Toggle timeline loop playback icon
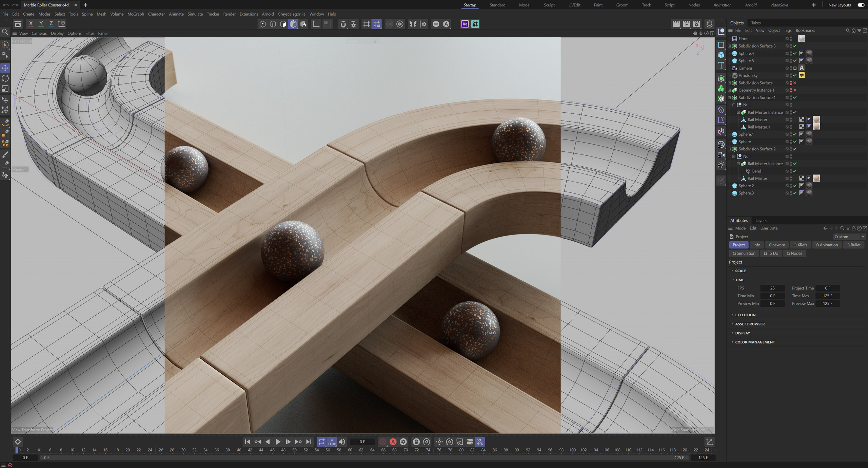This screenshot has width=868, height=468. point(321,442)
